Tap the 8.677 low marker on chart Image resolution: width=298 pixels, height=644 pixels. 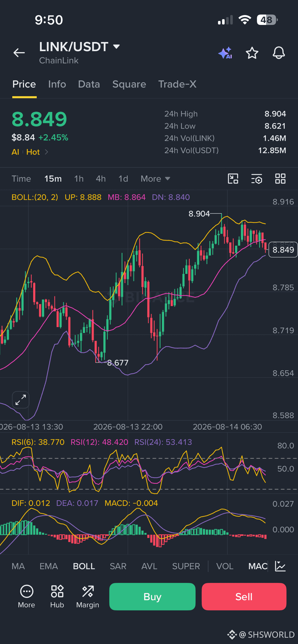click(118, 363)
